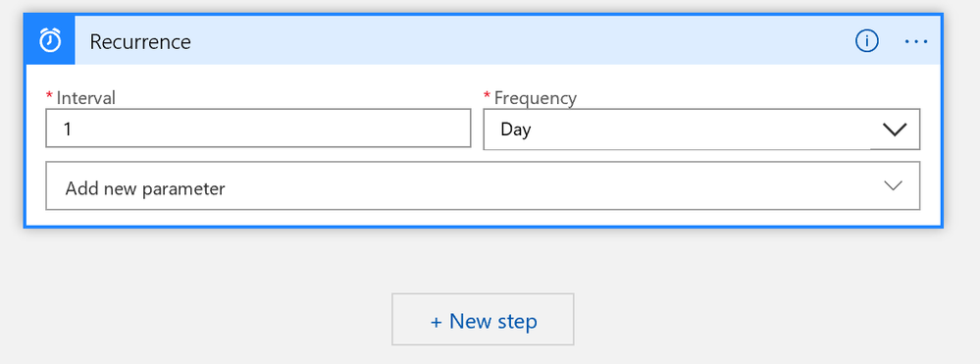Open the info icon on Recurrence card

pyautogui.click(x=867, y=41)
